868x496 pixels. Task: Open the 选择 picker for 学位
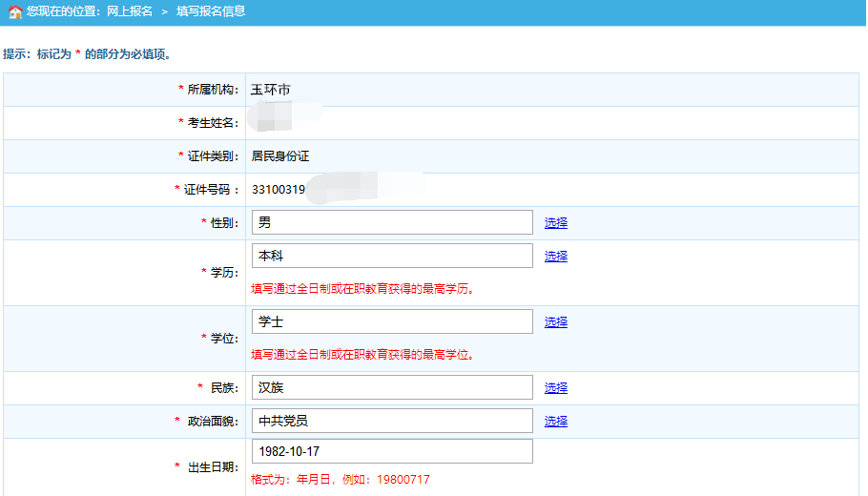click(x=556, y=321)
